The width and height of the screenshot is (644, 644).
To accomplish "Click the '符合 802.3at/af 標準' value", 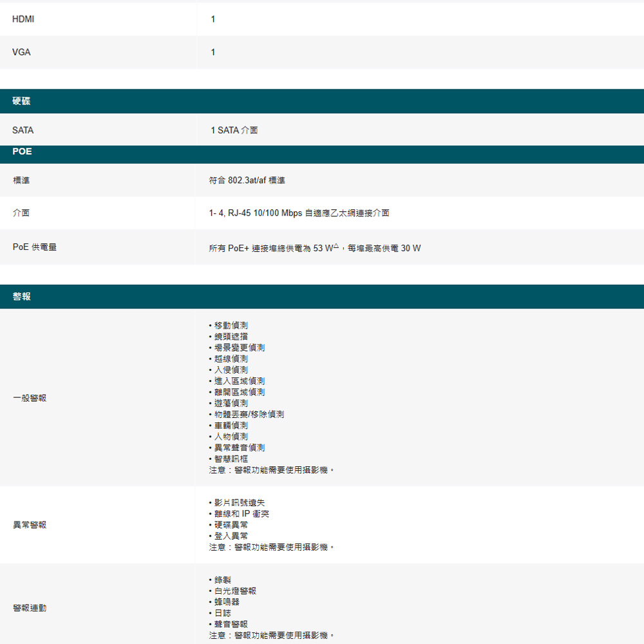I will point(247,180).
